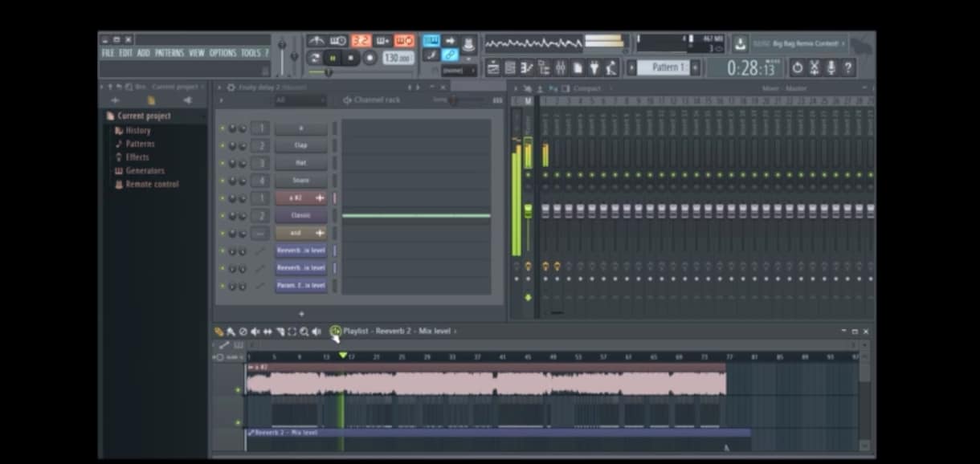Click the download content library icon
The height and width of the screenshot is (464, 980).
740,43
